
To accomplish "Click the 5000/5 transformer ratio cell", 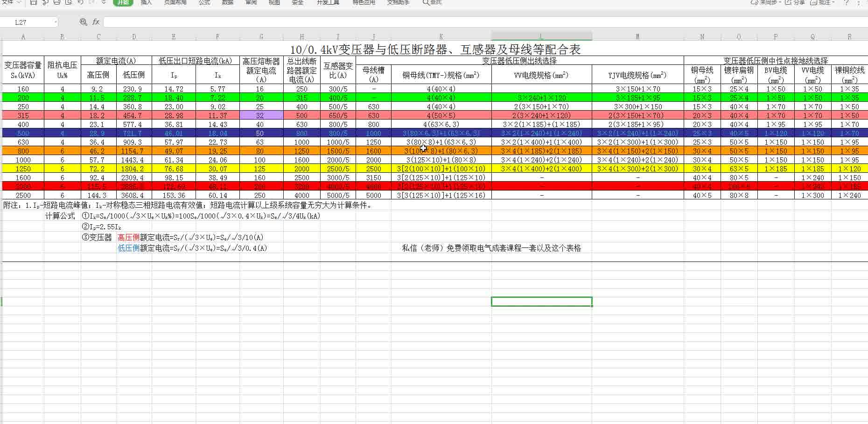I will click(338, 195).
